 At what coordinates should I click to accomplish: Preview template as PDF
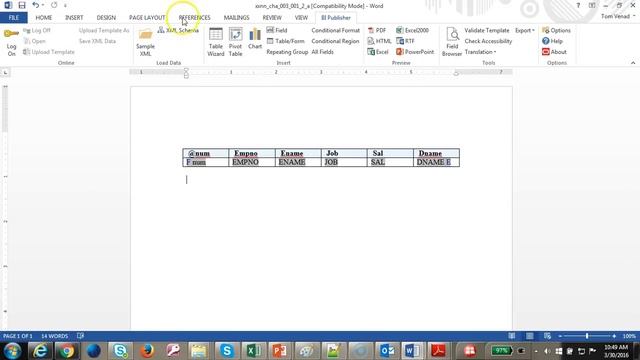coord(377,30)
